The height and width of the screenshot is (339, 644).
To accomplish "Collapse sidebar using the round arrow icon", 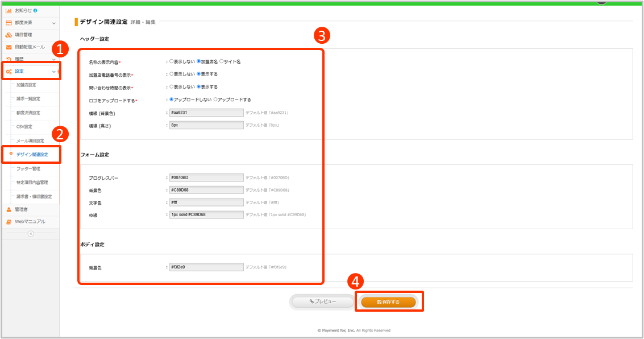I will point(31,234).
